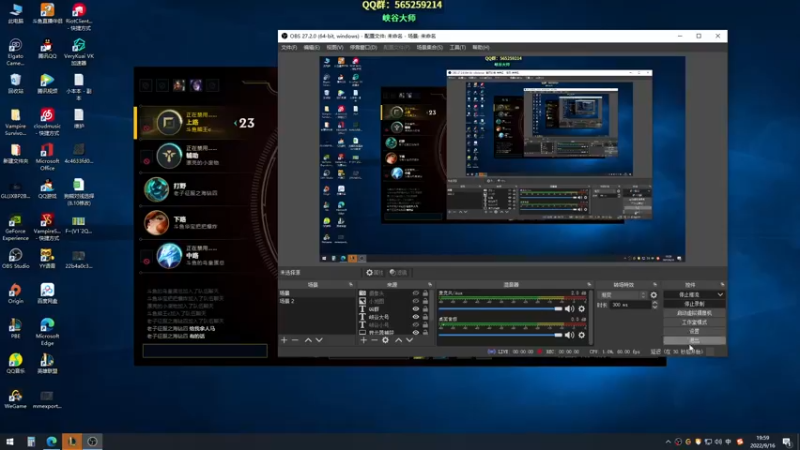Open the Edit menu in OBS
This screenshot has height=450, width=800.
[312, 47]
